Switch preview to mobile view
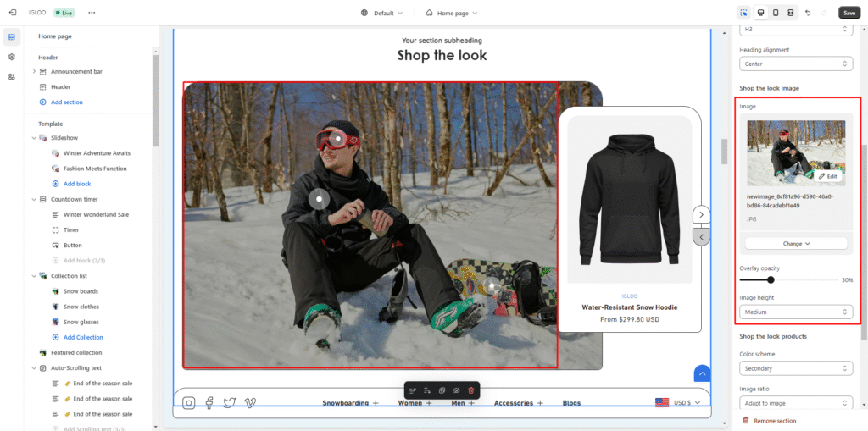868x431 pixels. (x=776, y=13)
